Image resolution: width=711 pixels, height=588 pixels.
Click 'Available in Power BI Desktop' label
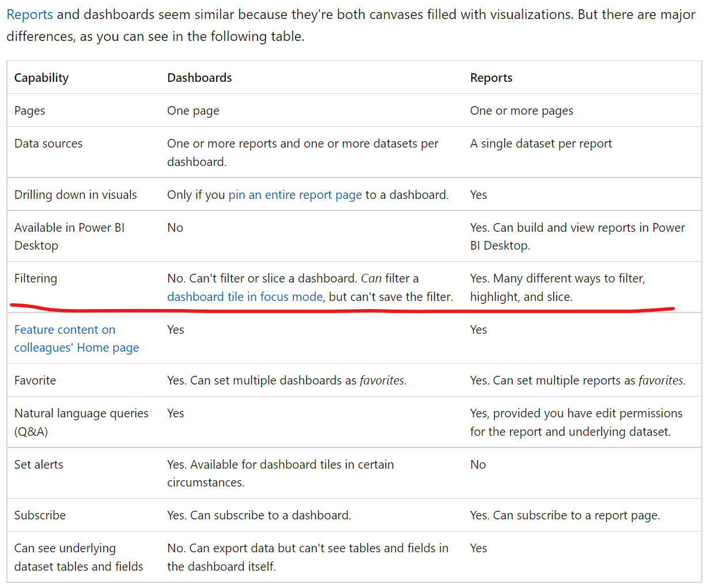coord(69,236)
